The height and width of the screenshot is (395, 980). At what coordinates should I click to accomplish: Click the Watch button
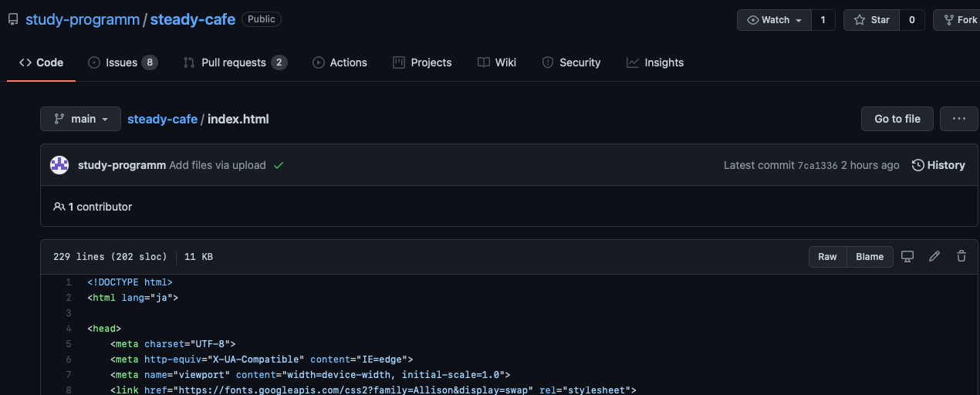[x=774, y=20]
